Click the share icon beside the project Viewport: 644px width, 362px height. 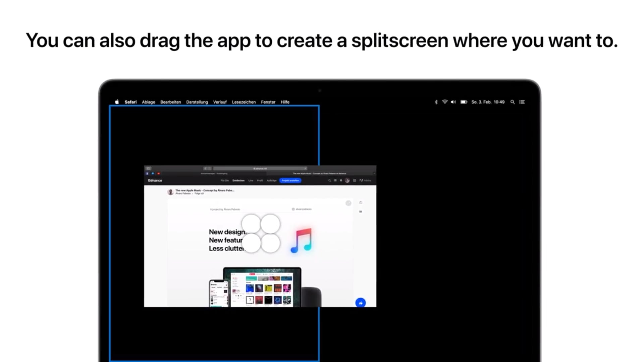tap(361, 202)
